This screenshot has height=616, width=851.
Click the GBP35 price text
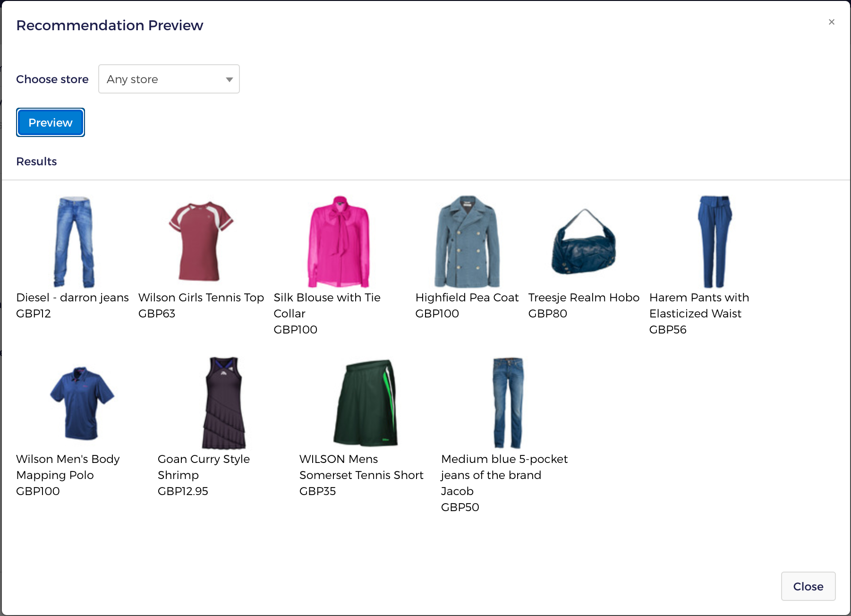tap(318, 491)
